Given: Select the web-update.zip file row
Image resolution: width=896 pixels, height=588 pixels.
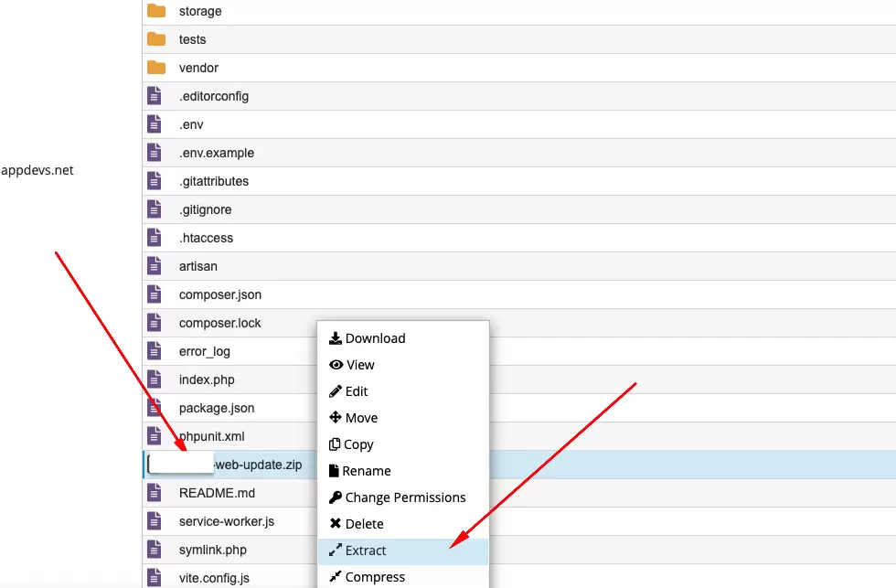Looking at the screenshot, I should point(257,465).
